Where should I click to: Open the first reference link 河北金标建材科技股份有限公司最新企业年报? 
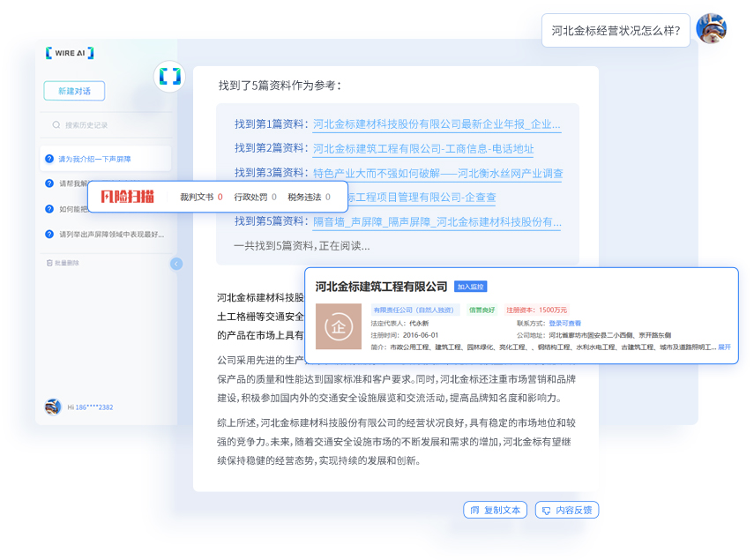point(437,124)
